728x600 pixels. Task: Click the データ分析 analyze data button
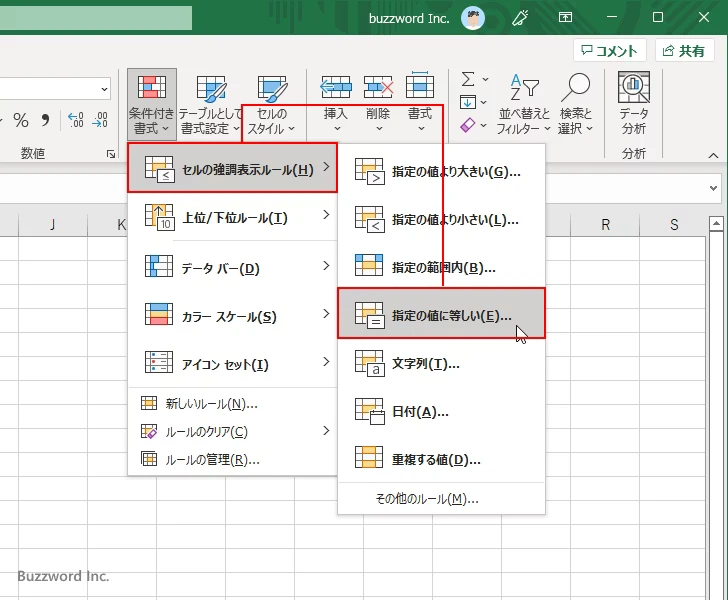point(634,104)
